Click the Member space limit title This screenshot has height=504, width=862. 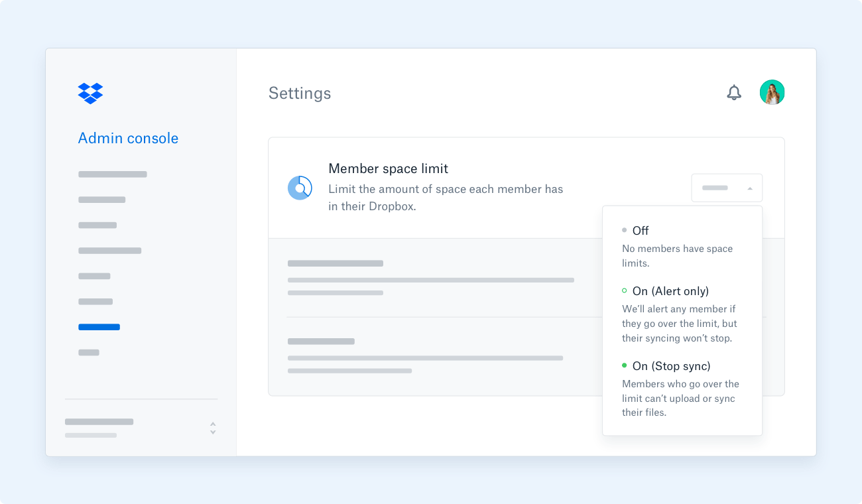click(x=388, y=168)
